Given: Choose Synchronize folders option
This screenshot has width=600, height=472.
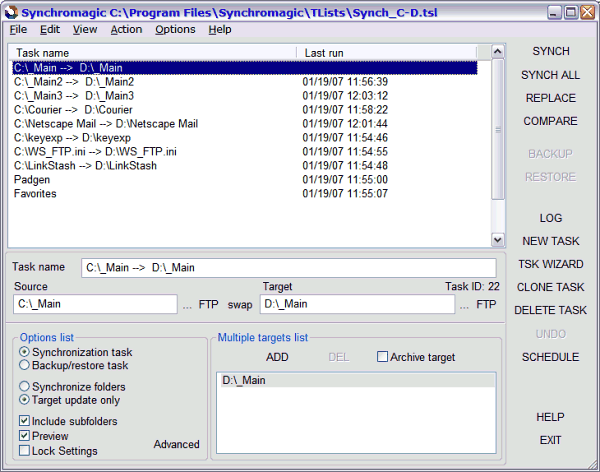Looking at the screenshot, I should click(x=24, y=386).
